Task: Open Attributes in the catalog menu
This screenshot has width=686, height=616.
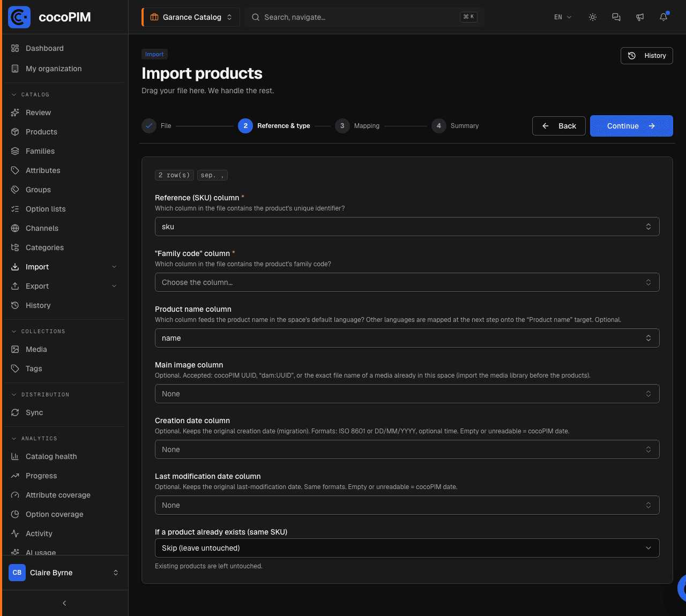Action: 64,170
